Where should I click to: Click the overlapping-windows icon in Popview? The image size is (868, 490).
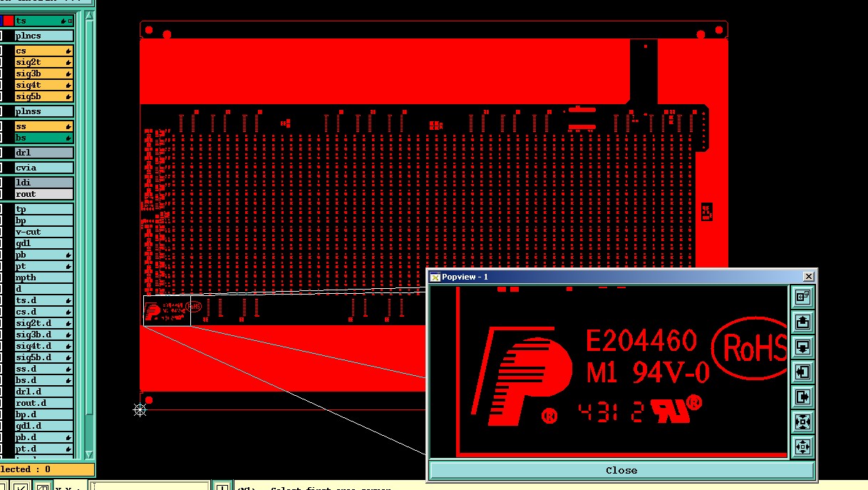(802, 297)
